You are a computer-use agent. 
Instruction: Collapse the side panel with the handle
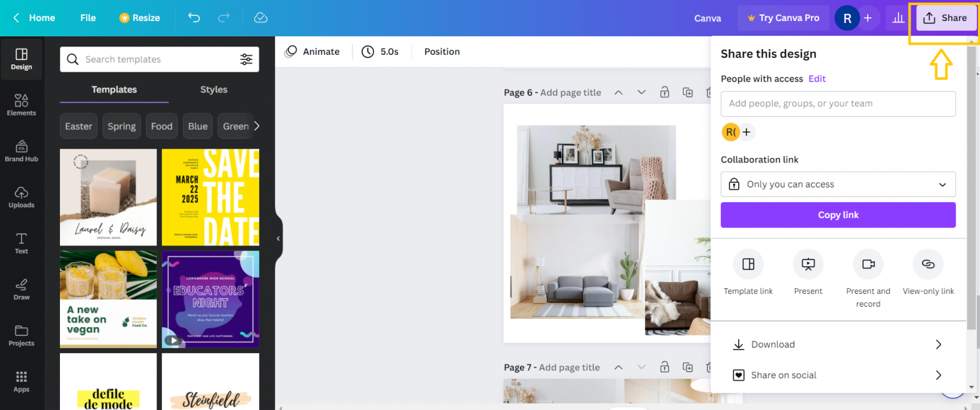coord(278,238)
